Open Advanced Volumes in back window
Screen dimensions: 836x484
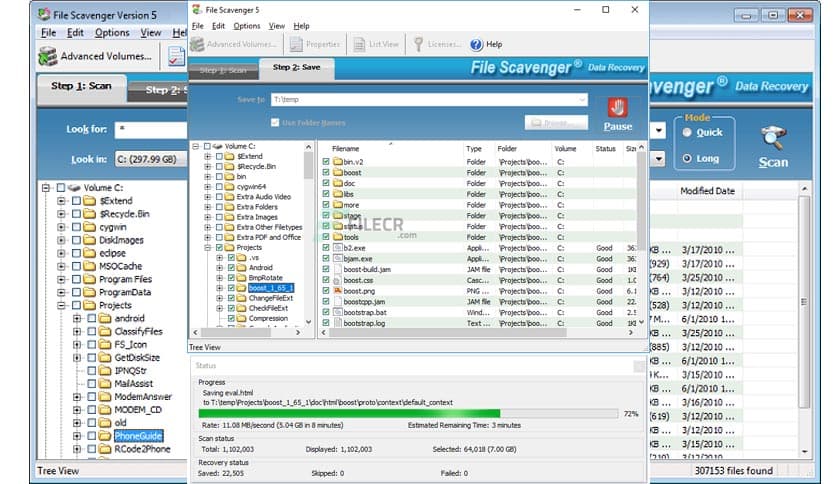(95, 56)
